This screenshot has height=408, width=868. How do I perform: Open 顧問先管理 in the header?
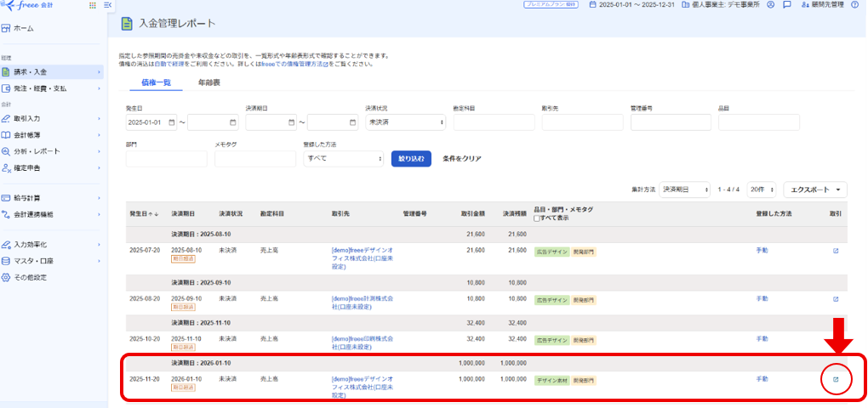[x=822, y=4]
